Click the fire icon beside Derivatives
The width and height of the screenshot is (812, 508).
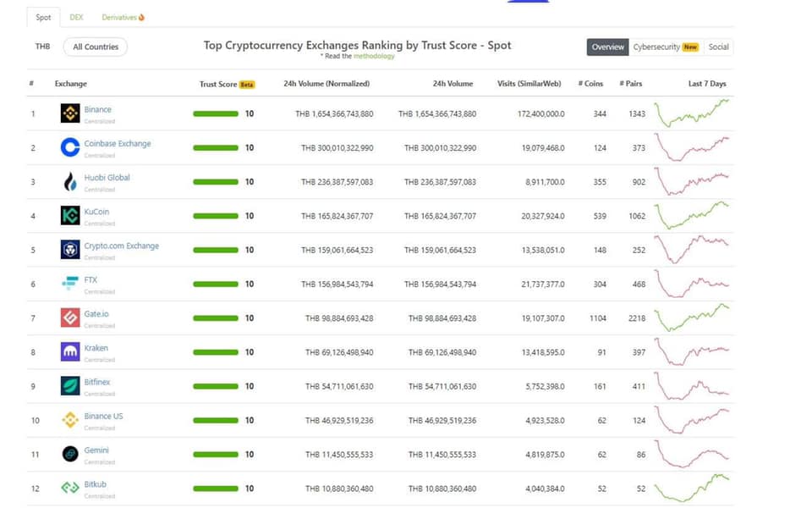click(141, 17)
